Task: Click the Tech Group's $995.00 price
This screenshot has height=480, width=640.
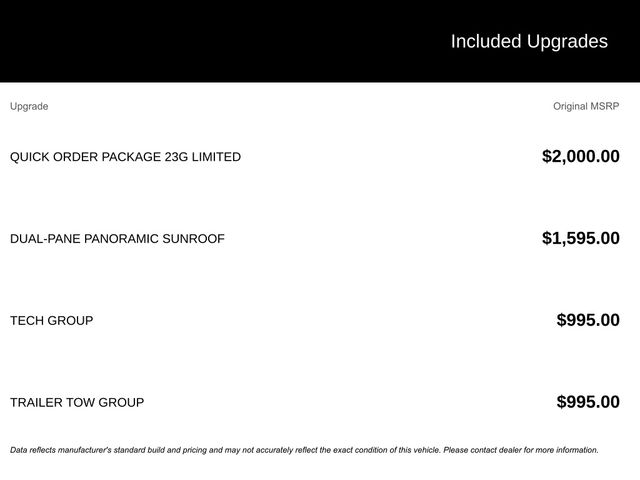Action: pyautogui.click(x=588, y=320)
